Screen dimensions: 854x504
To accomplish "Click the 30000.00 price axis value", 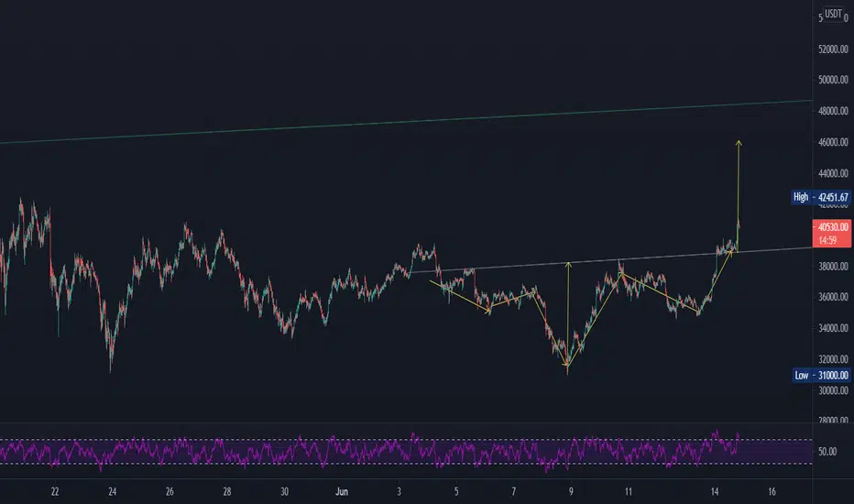I will tap(833, 390).
